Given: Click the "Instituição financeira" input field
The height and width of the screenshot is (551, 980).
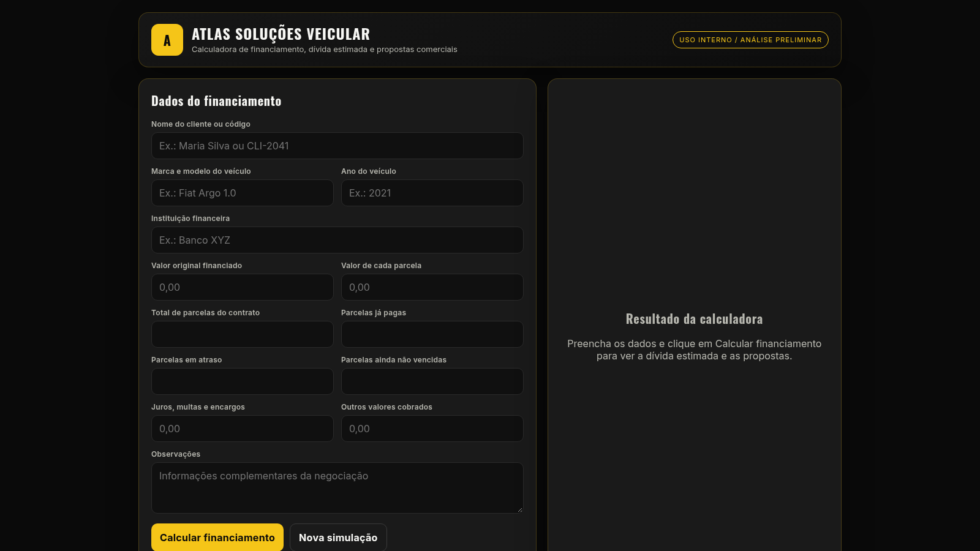Looking at the screenshot, I should pyautogui.click(x=337, y=240).
